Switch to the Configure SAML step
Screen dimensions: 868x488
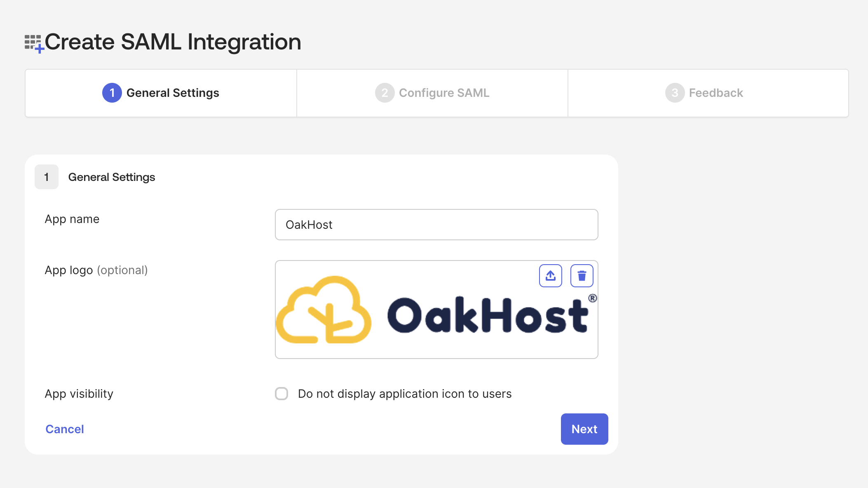click(444, 93)
